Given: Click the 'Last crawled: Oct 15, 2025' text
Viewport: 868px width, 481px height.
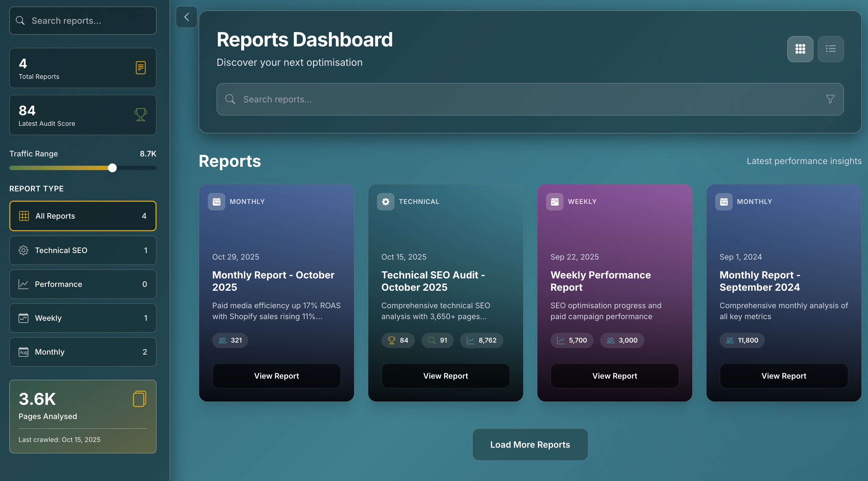Looking at the screenshot, I should (59, 440).
